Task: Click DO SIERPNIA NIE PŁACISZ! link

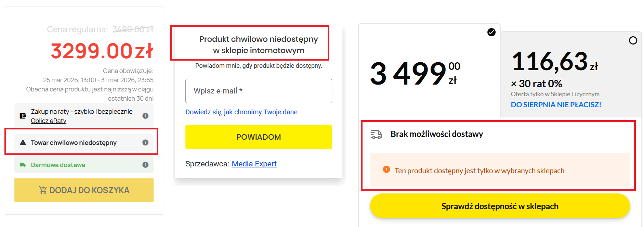Action: (556, 105)
